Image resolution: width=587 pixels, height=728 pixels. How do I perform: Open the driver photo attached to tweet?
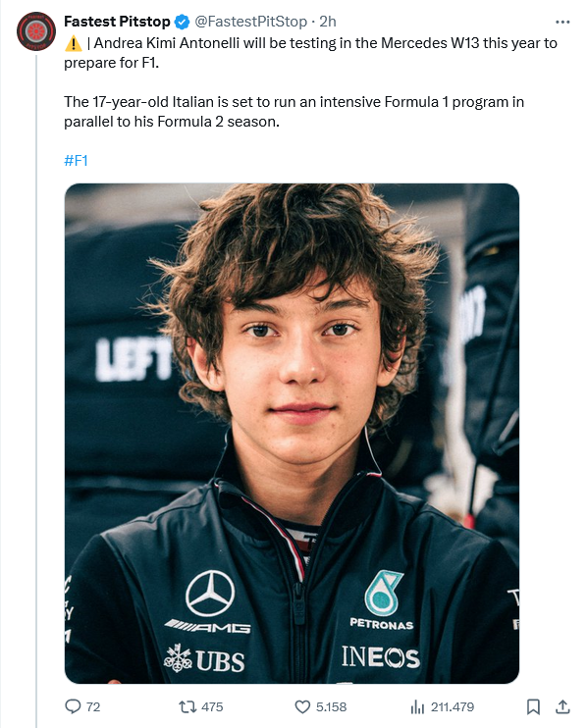point(292,434)
